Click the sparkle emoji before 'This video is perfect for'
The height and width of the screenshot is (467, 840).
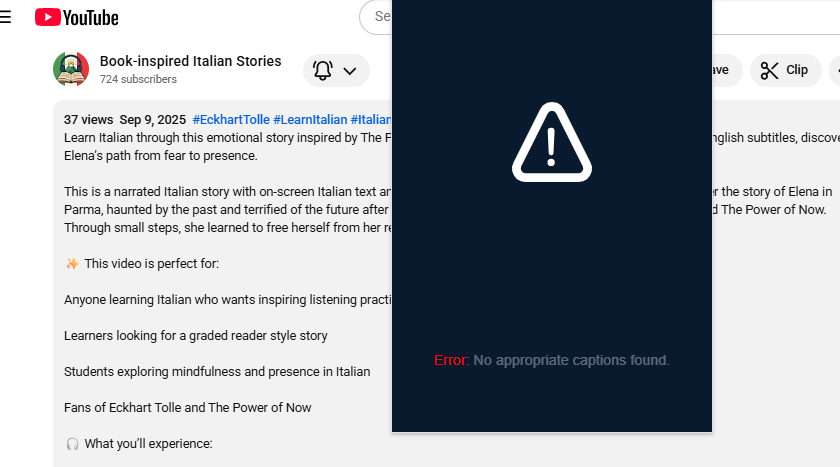click(72, 263)
